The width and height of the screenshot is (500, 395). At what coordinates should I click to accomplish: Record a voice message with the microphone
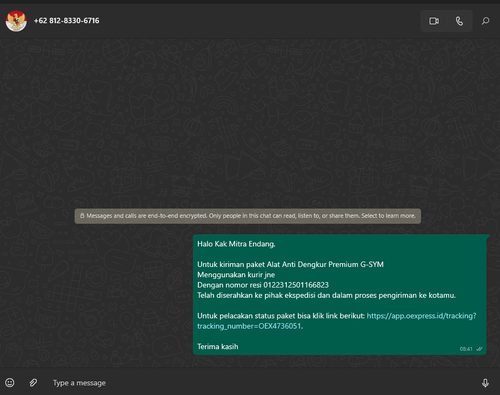(485, 383)
